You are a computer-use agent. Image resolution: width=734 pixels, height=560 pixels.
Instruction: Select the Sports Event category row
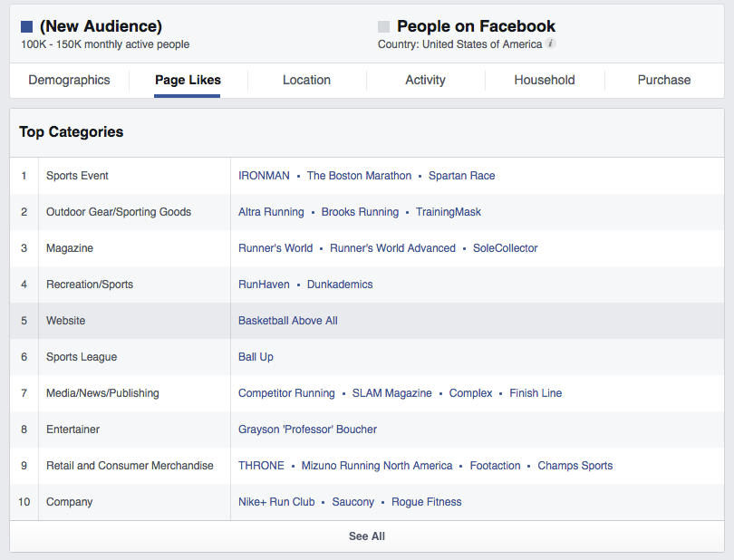(77, 176)
